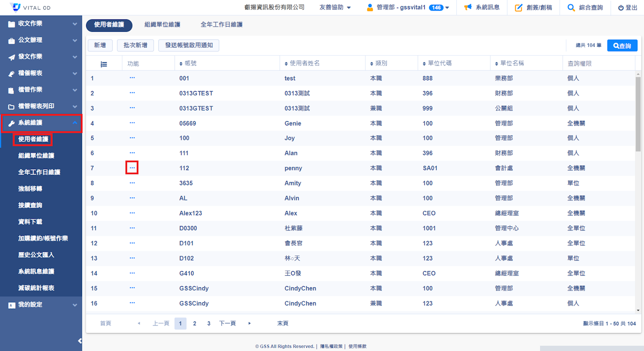Open the 管理部 gssvital1 user dropdown
The width and height of the screenshot is (644, 351).
pos(407,7)
